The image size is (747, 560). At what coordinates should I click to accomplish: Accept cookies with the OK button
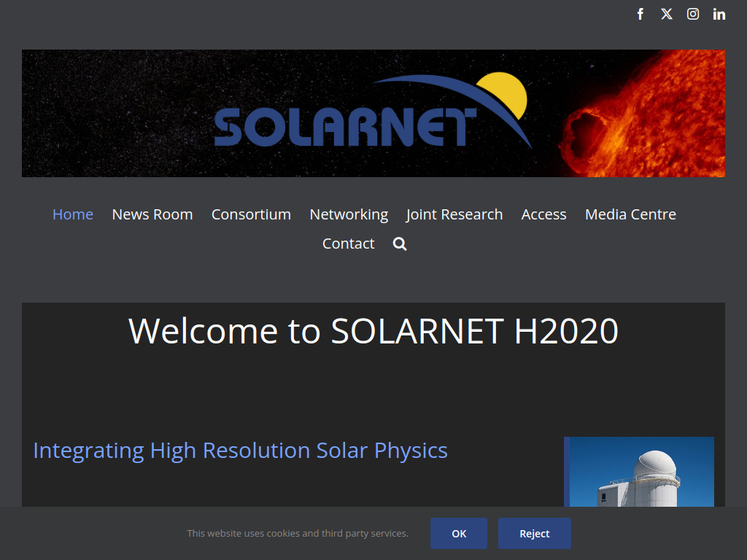459,533
